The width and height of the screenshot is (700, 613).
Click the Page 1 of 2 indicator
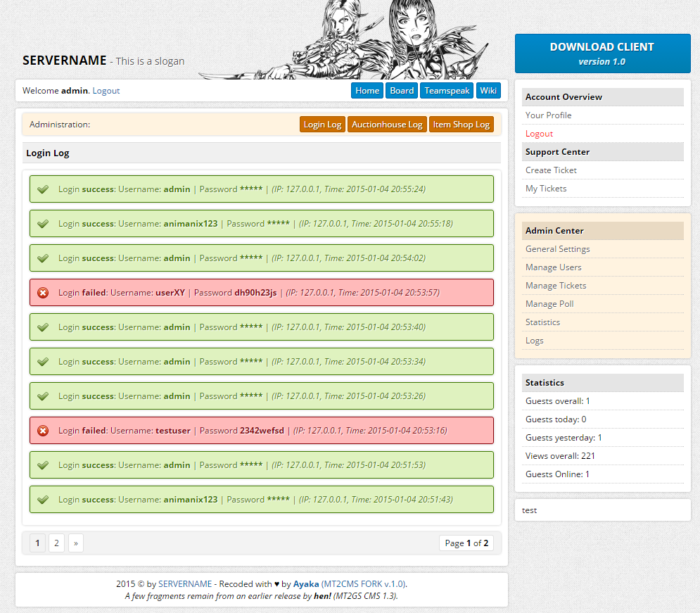point(466,543)
